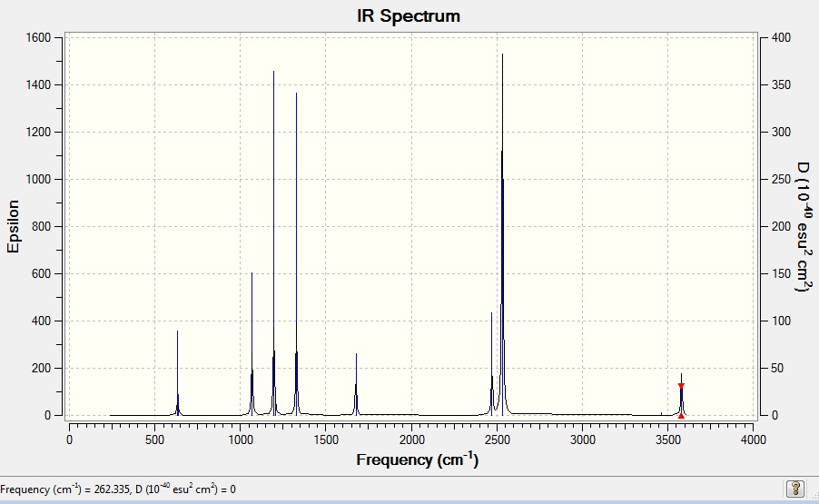Click the '3500' tick on frequency axis
The height and width of the screenshot is (504, 819).
coord(668,440)
